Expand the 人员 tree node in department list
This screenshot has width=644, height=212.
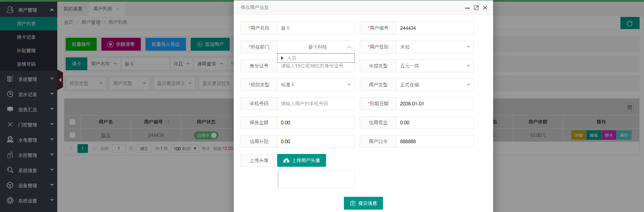282,58
